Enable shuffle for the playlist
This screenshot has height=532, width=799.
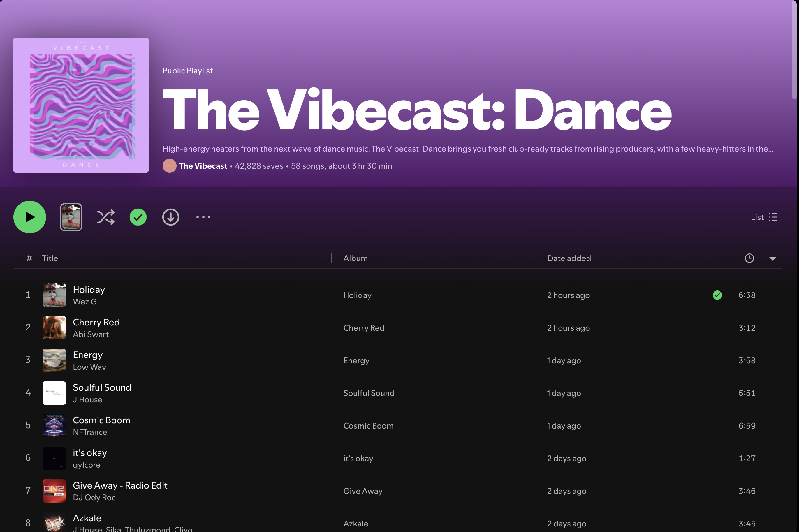(105, 217)
